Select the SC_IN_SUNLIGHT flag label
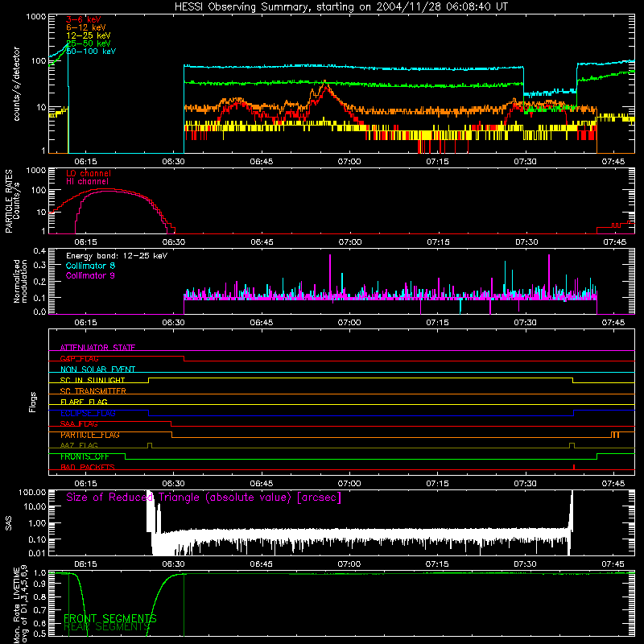The image size is (644, 644). (x=93, y=380)
